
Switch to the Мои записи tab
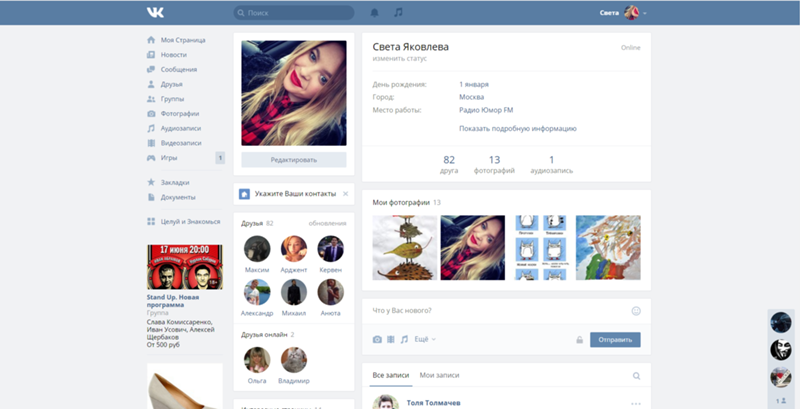(x=440, y=375)
